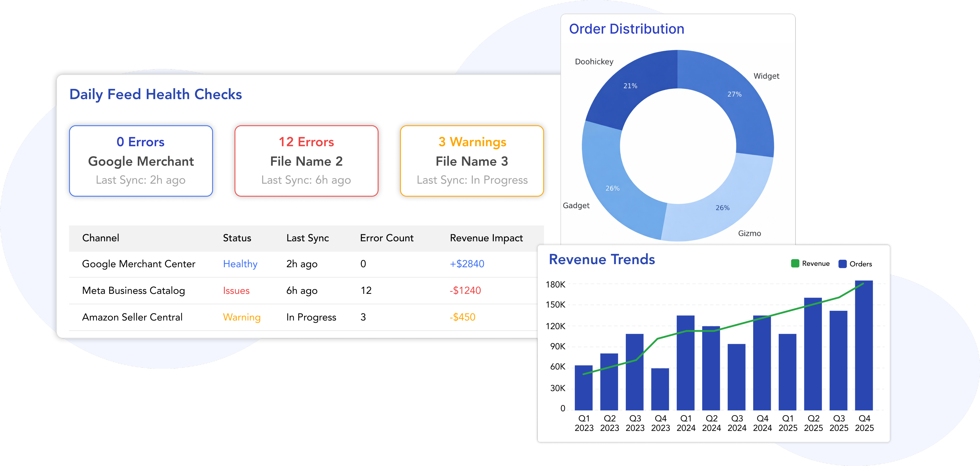The image size is (980, 466).
Task: Open the File Name 3 warnings card
Action: tap(472, 161)
